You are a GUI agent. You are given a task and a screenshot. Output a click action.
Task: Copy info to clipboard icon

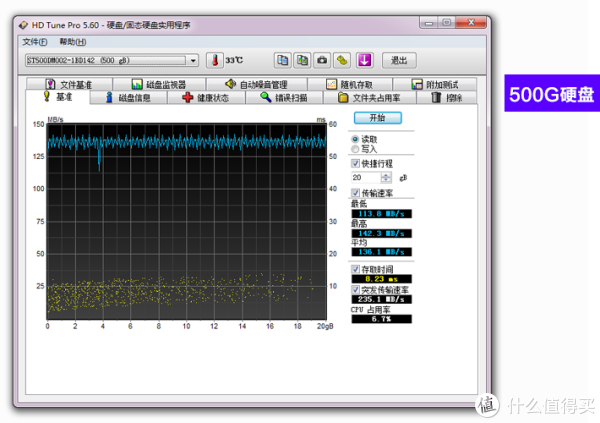click(x=282, y=60)
